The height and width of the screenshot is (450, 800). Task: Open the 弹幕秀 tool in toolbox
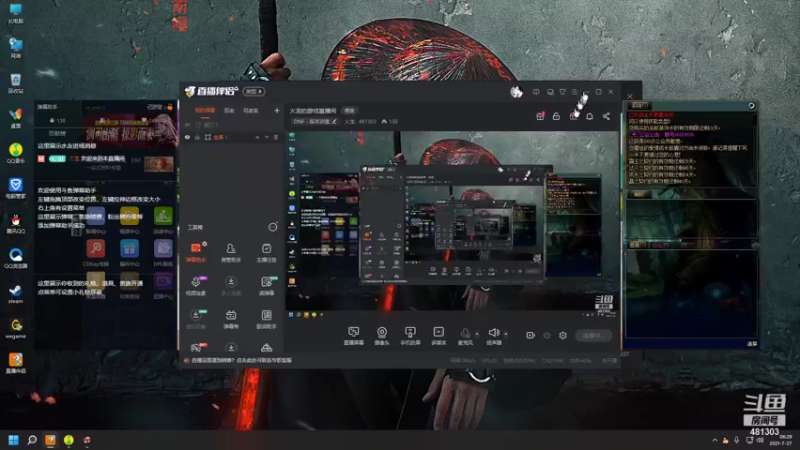231,319
